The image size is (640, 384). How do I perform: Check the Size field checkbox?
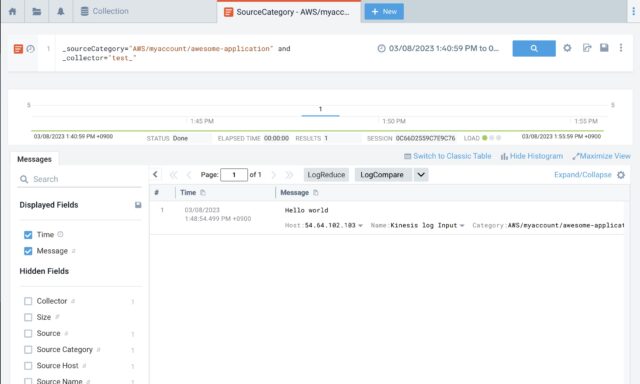[28, 317]
